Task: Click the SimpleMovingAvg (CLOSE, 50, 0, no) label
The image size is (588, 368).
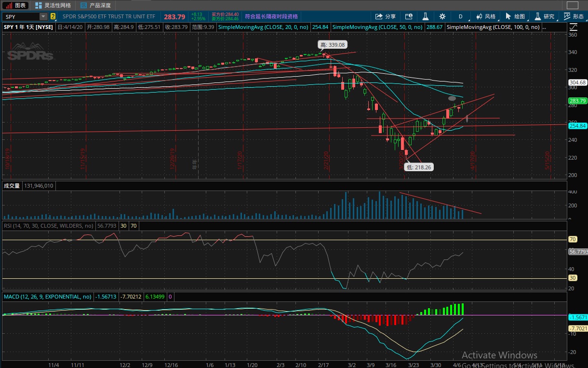Action: coord(378,27)
